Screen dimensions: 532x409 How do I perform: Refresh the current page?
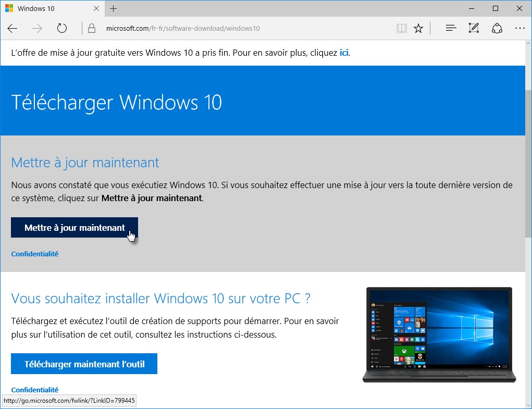click(62, 29)
